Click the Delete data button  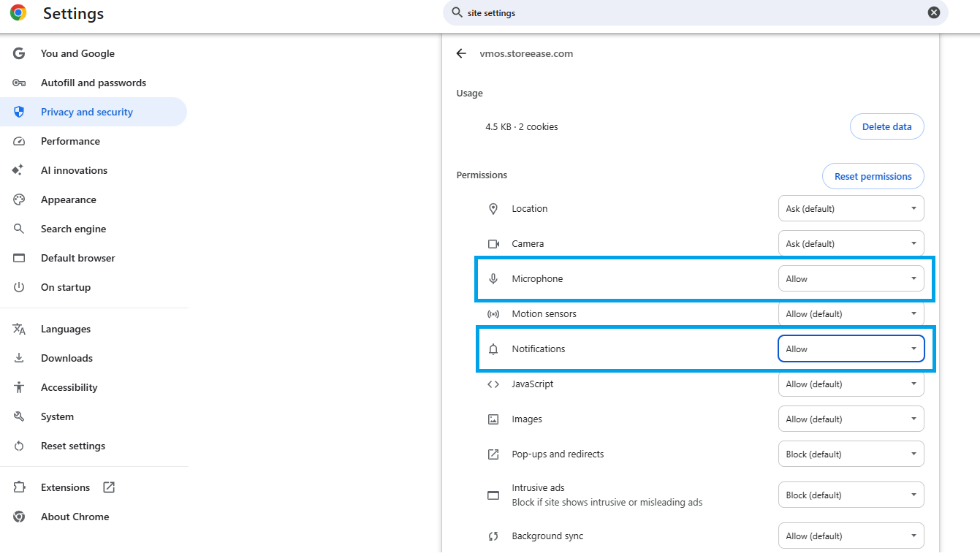click(x=886, y=126)
